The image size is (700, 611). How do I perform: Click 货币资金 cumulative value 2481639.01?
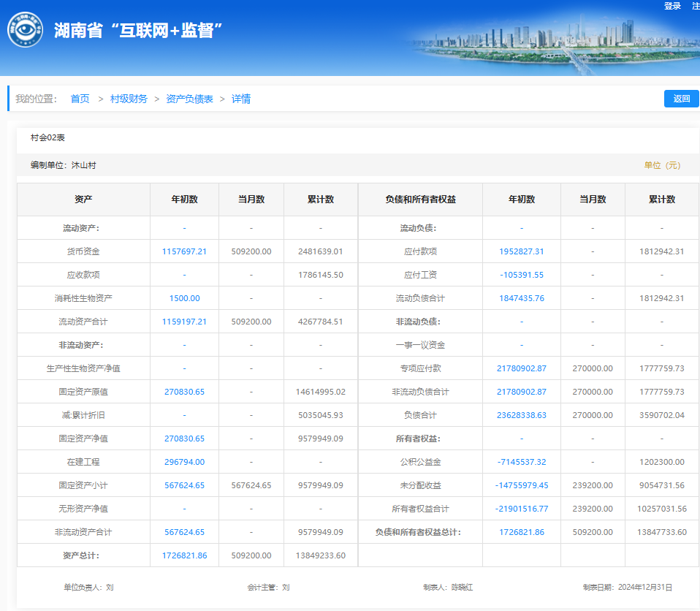(x=321, y=251)
